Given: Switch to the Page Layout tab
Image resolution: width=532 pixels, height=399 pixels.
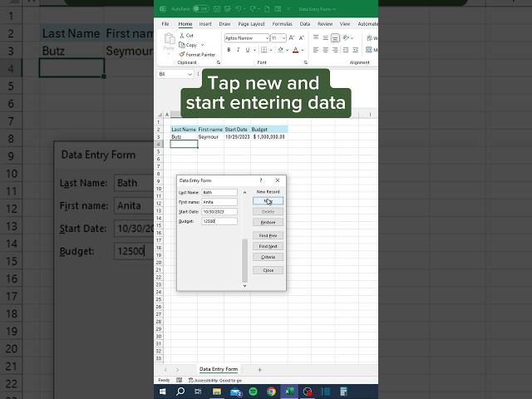Looking at the screenshot, I should (251, 24).
